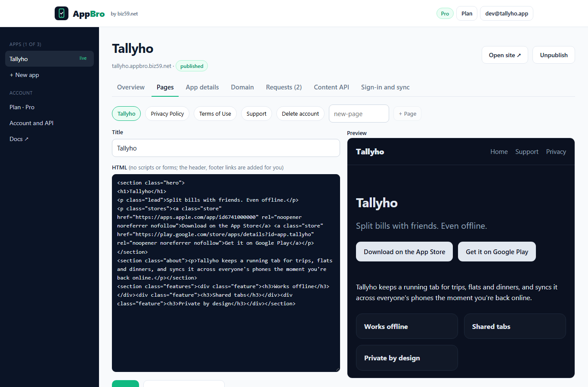
Task: Click Get it on Google Play button
Action: tap(497, 252)
